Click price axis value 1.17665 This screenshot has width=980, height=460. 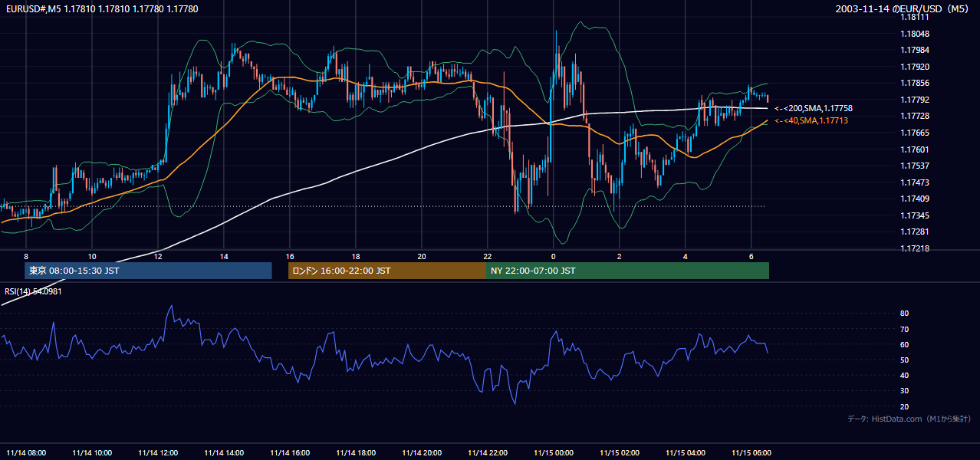point(914,133)
